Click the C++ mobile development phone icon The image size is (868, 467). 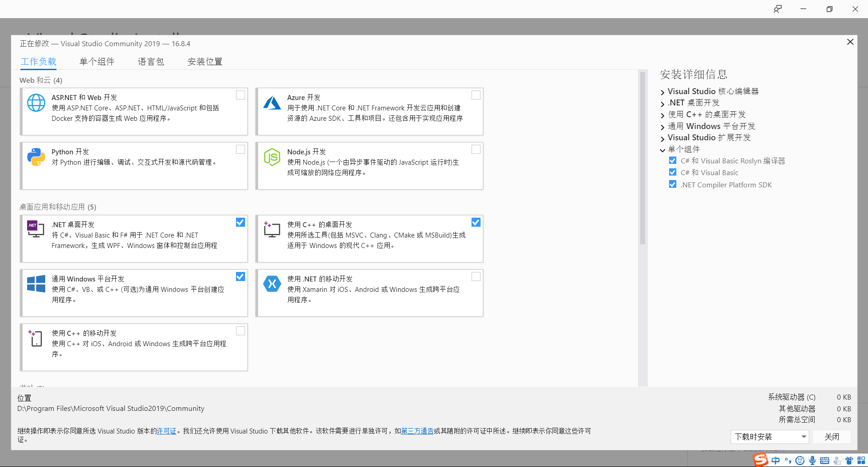(36, 338)
